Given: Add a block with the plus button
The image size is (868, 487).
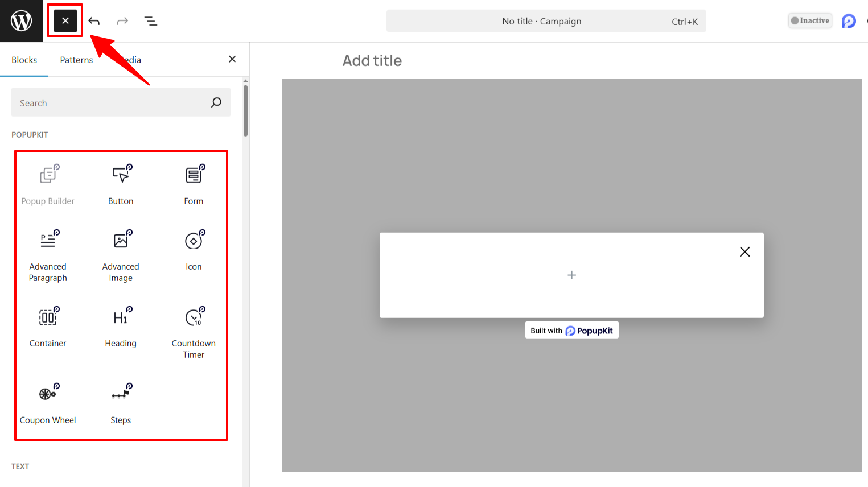Looking at the screenshot, I should tap(572, 275).
